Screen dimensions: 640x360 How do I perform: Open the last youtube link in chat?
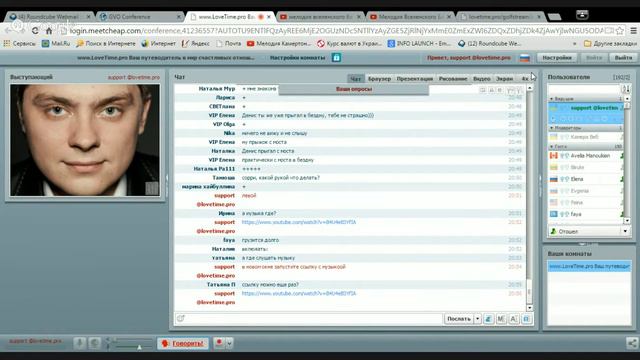coord(299,293)
